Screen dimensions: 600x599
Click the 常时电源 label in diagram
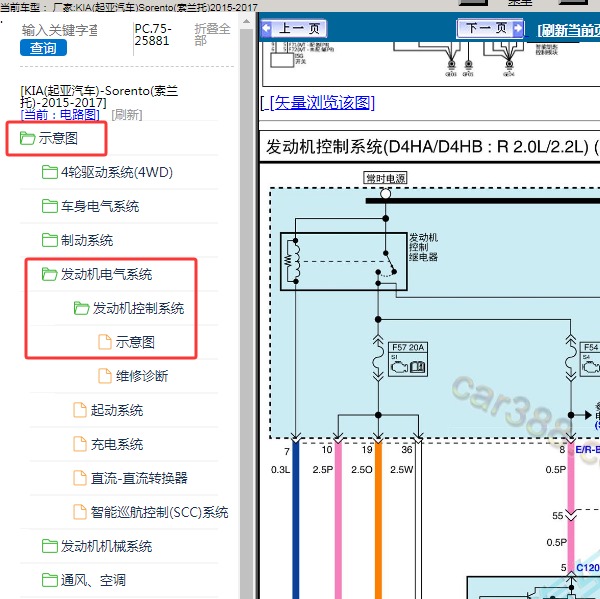[385, 178]
